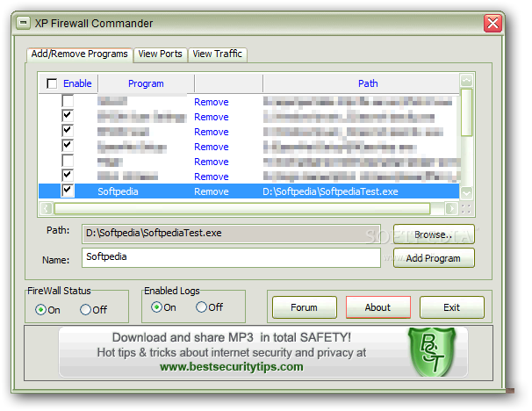
Task: Click the Add Program button
Action: 434,258
